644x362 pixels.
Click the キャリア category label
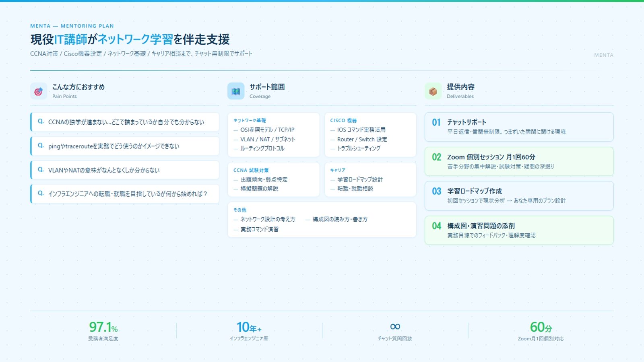tap(338, 170)
